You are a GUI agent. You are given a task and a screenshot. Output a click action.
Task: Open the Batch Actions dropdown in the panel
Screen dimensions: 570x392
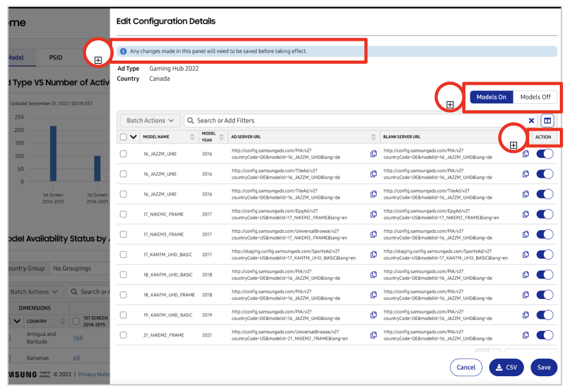point(150,120)
